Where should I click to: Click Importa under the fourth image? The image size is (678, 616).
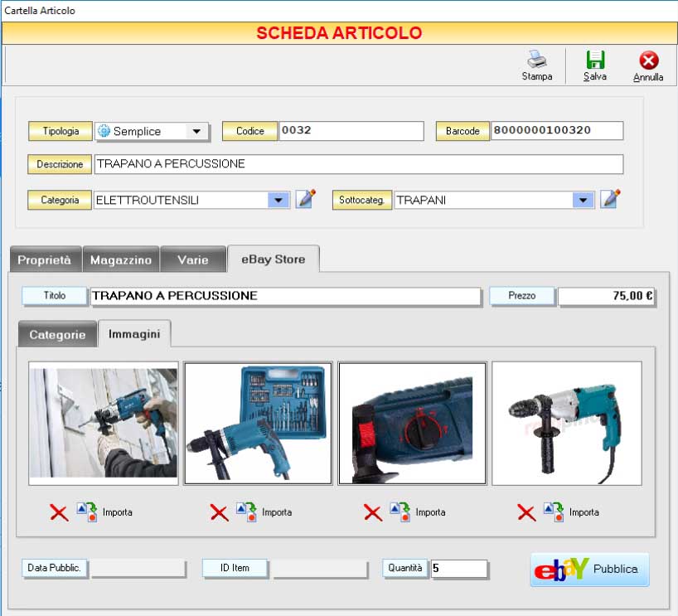pyautogui.click(x=583, y=512)
